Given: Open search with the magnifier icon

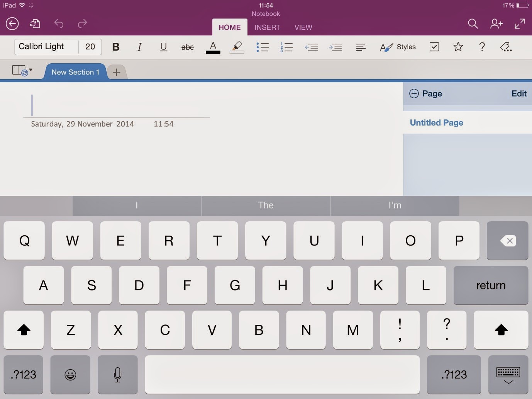Looking at the screenshot, I should pos(473,24).
